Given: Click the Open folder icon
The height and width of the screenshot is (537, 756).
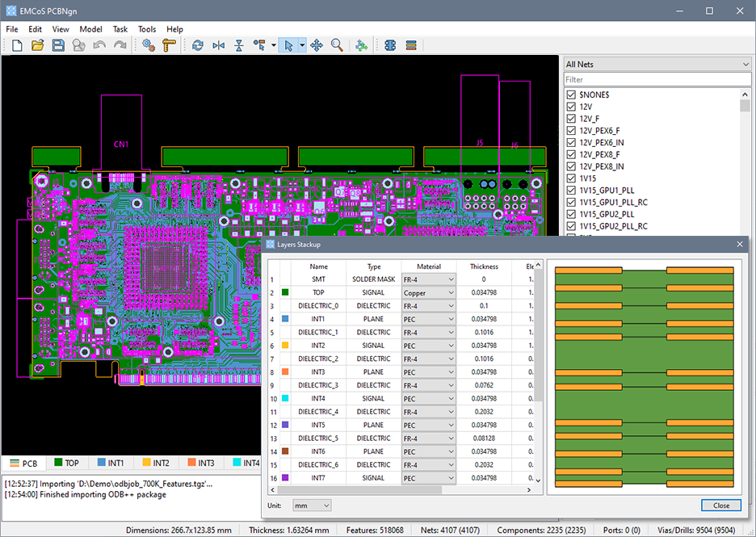Looking at the screenshot, I should (x=37, y=46).
